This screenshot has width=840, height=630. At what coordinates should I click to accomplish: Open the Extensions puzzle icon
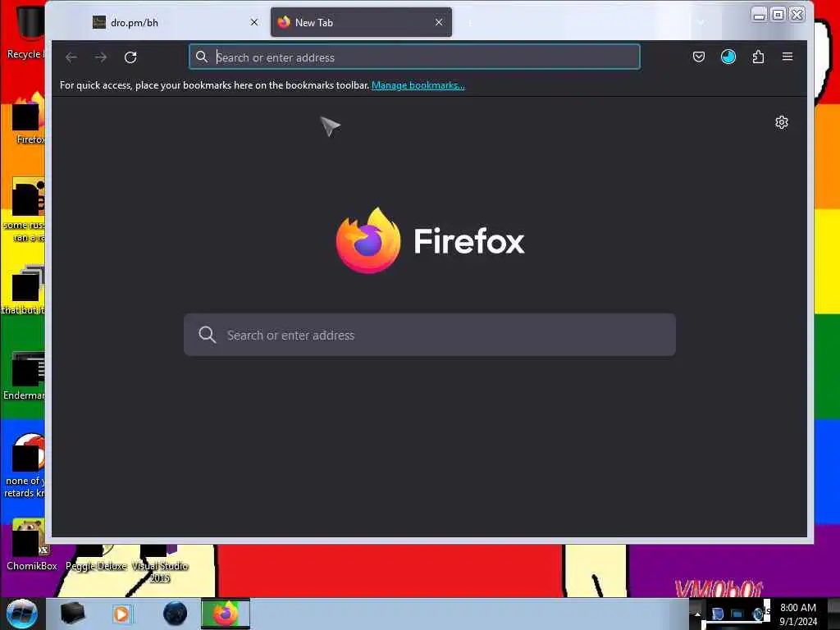(x=758, y=57)
